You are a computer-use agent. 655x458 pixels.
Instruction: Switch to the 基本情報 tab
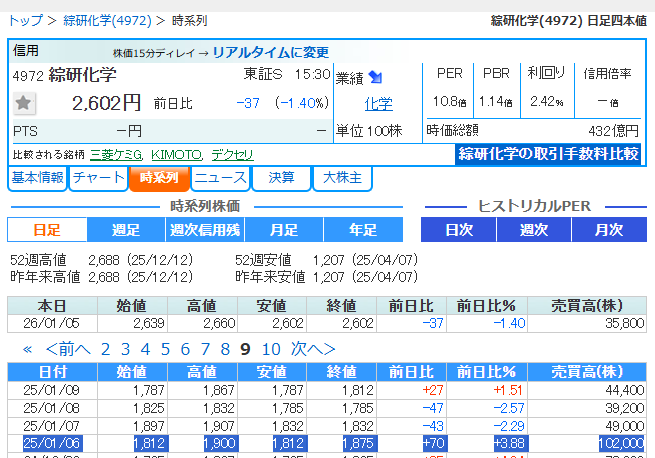[38, 178]
